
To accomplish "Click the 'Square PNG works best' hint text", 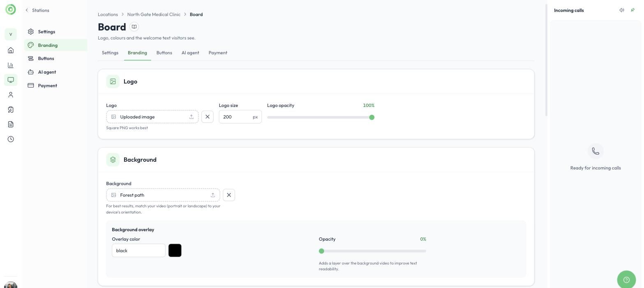I will (127, 128).
